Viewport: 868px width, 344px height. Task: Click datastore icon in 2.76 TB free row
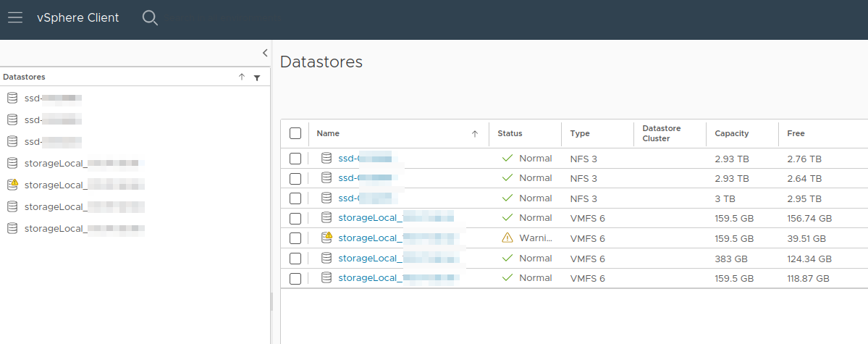326,159
